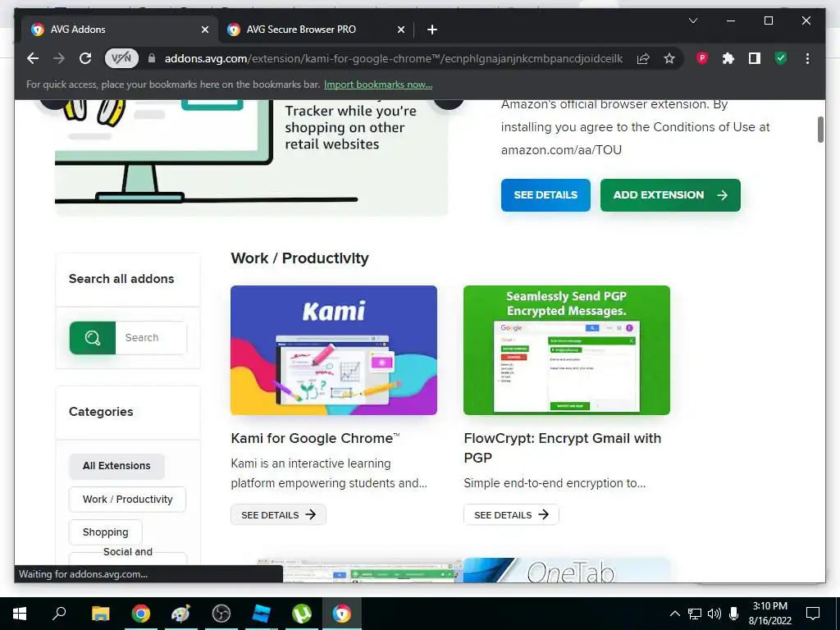This screenshot has height=630, width=840.
Task: Click Kami for Google Chrome title
Action: pos(315,438)
